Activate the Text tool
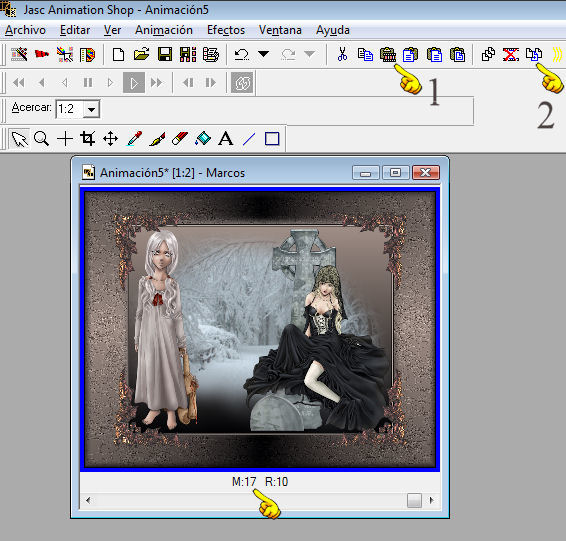 tap(226, 139)
